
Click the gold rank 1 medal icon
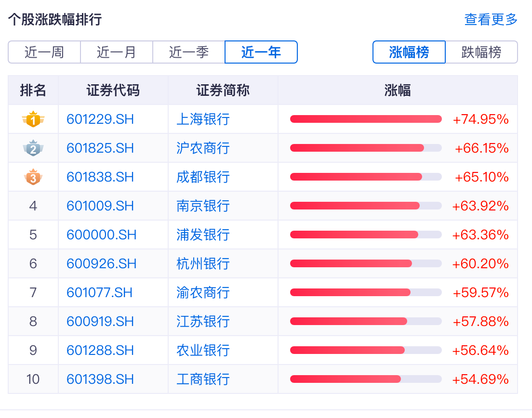[33, 119]
